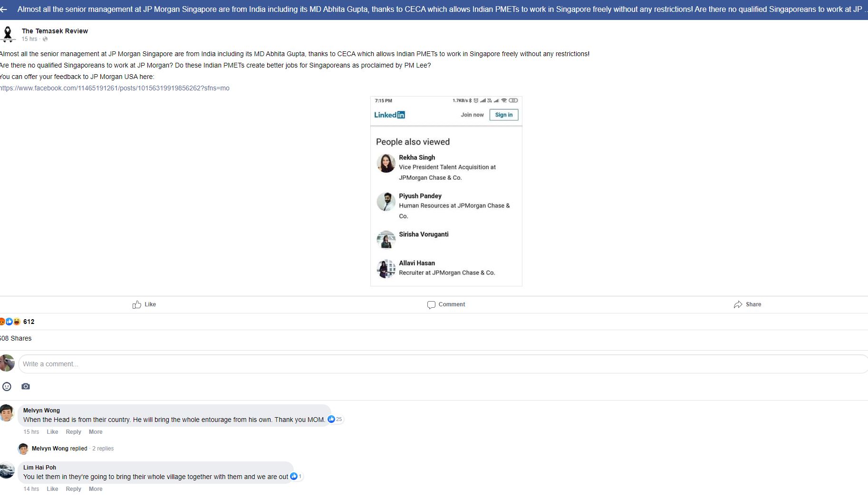Viewport: 868px width, 499px height.
Task: View the Shares count list
Action: (x=16, y=338)
